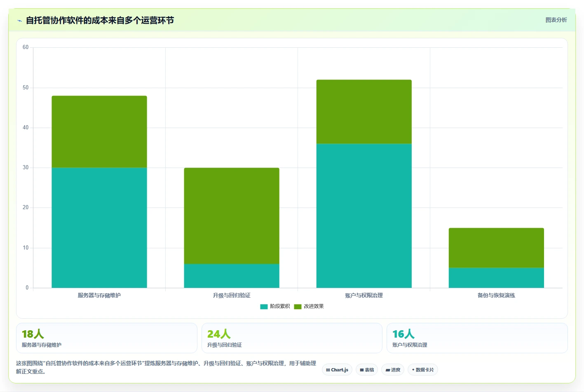This screenshot has width=584, height=392.
Task: Open the 图表分析 label in the header
Action: point(556,20)
